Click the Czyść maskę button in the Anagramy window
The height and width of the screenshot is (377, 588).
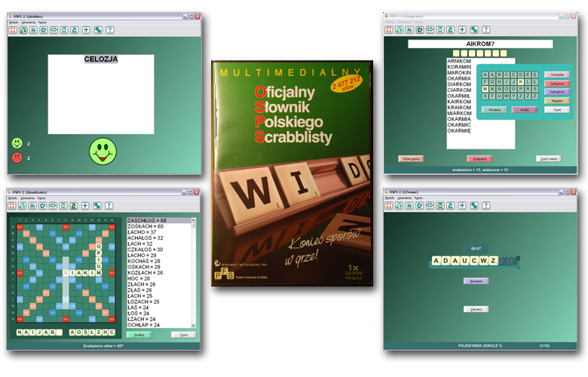(549, 158)
